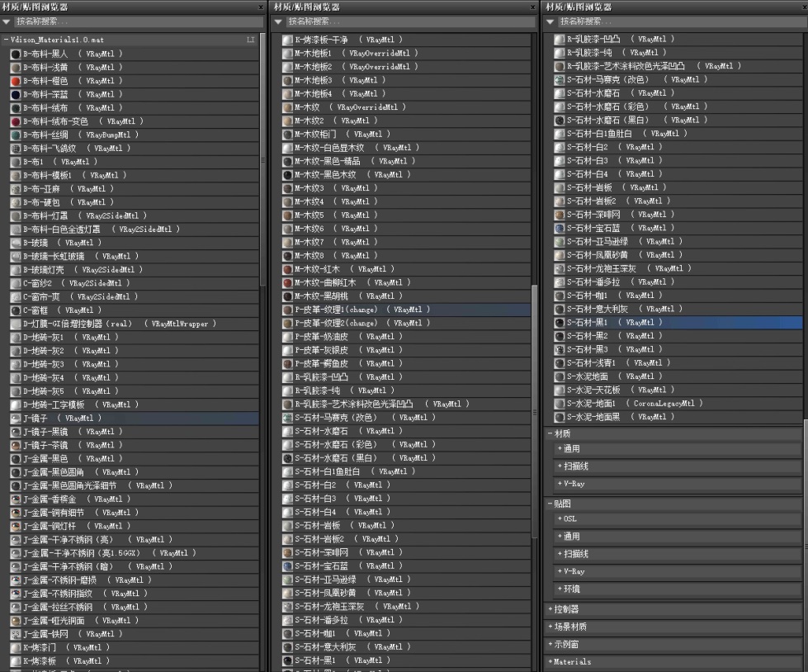The height and width of the screenshot is (672, 808).
Task: Select the S-水泥-地面黑 material row
Action: [x=678, y=417]
